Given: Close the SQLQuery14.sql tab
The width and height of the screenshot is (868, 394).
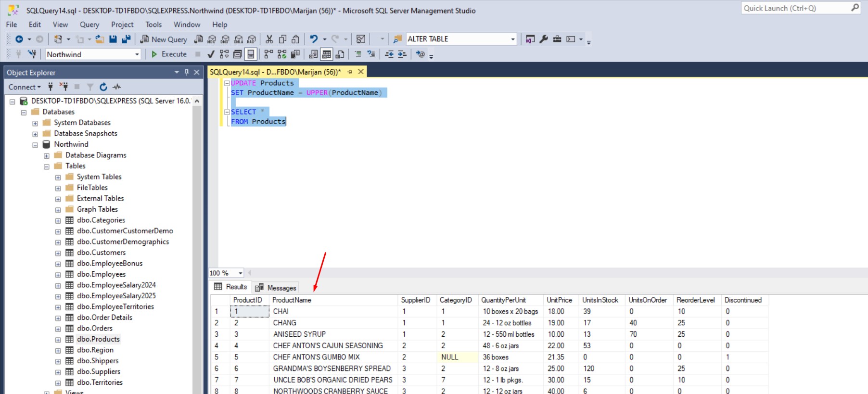Looking at the screenshot, I should [x=361, y=72].
